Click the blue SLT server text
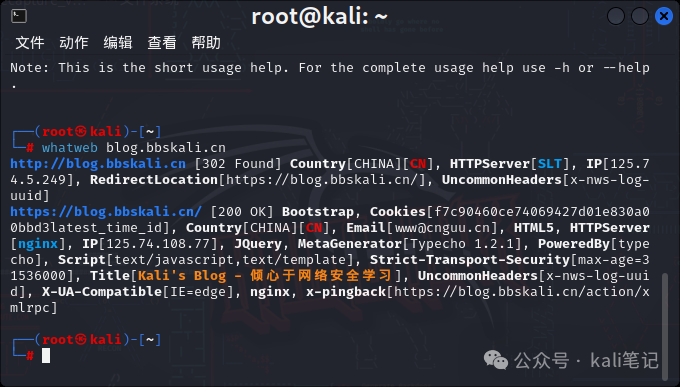 (550, 164)
